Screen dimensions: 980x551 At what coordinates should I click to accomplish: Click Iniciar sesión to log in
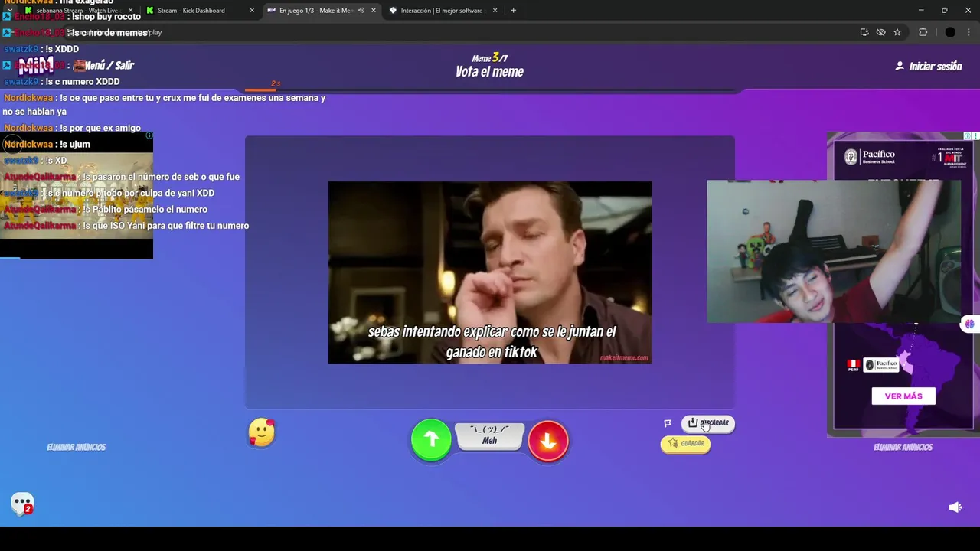928,67
